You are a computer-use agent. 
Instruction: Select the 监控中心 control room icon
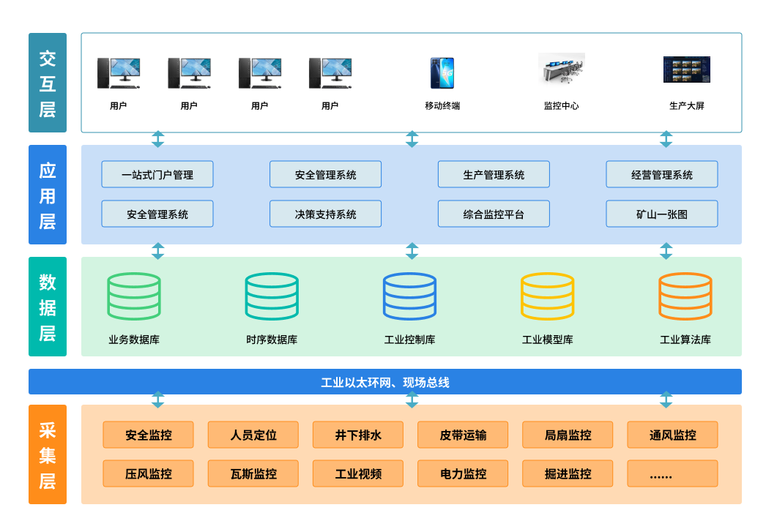click(x=561, y=70)
